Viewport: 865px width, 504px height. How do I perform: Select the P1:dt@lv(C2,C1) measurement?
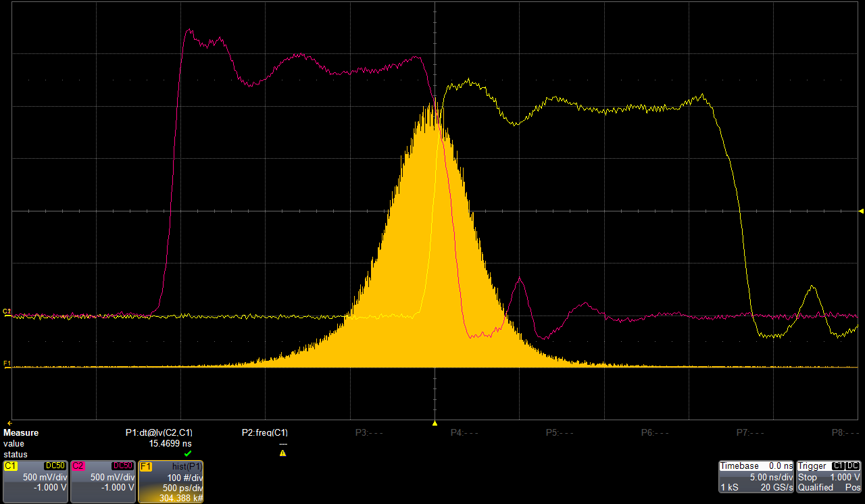[164, 432]
